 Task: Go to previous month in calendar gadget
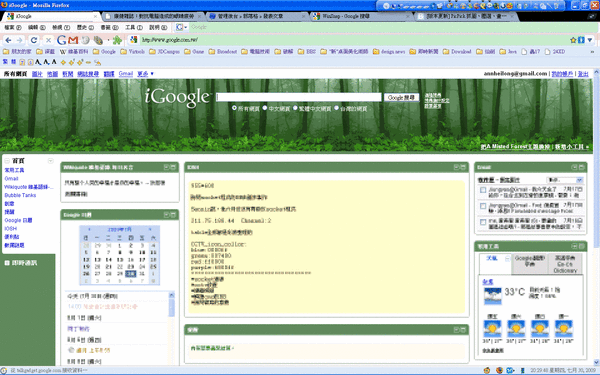click(90, 229)
